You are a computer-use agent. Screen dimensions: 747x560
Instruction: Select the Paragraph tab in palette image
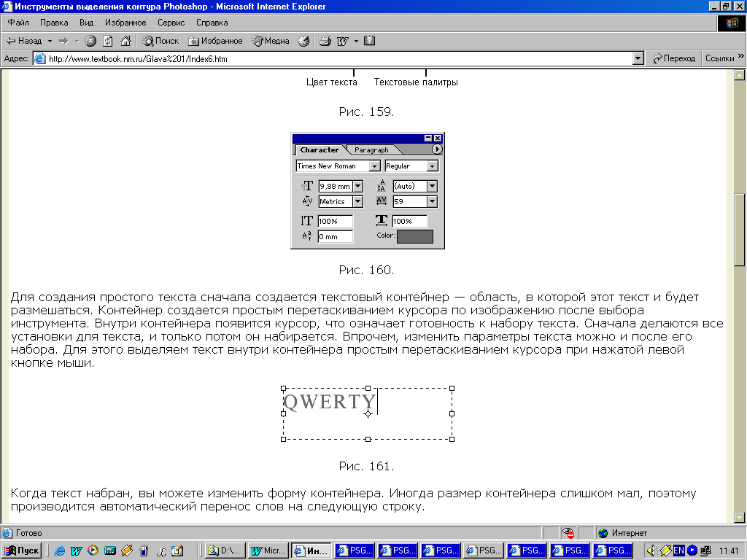click(x=371, y=150)
